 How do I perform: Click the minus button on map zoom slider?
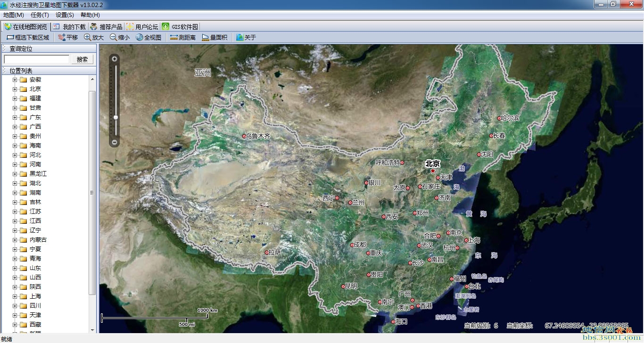[115, 142]
